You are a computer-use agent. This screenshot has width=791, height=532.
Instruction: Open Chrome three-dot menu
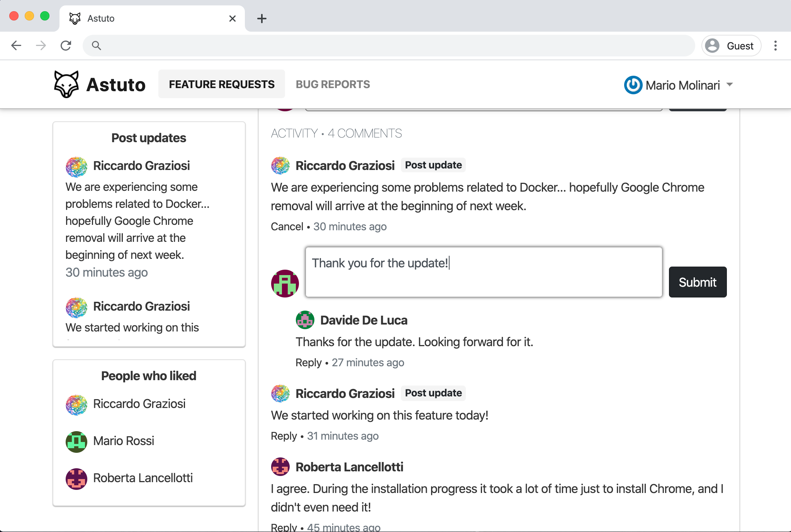pos(775,46)
